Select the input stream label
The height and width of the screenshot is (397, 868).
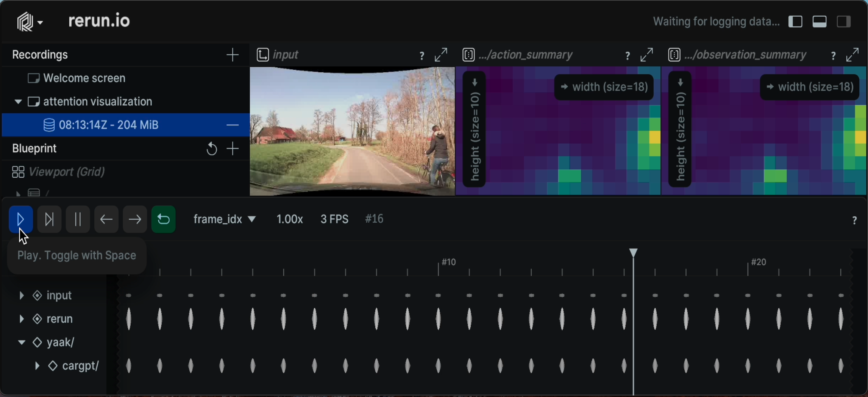[59, 295]
